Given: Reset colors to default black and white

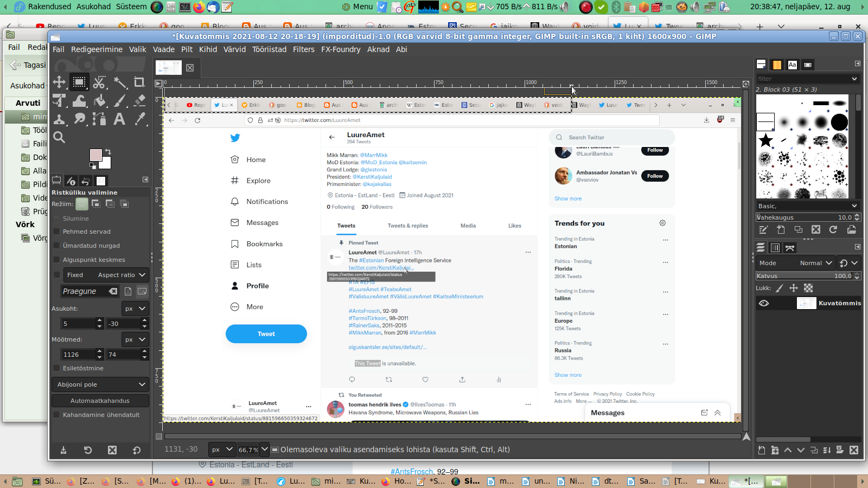Looking at the screenshot, I should pos(93,166).
